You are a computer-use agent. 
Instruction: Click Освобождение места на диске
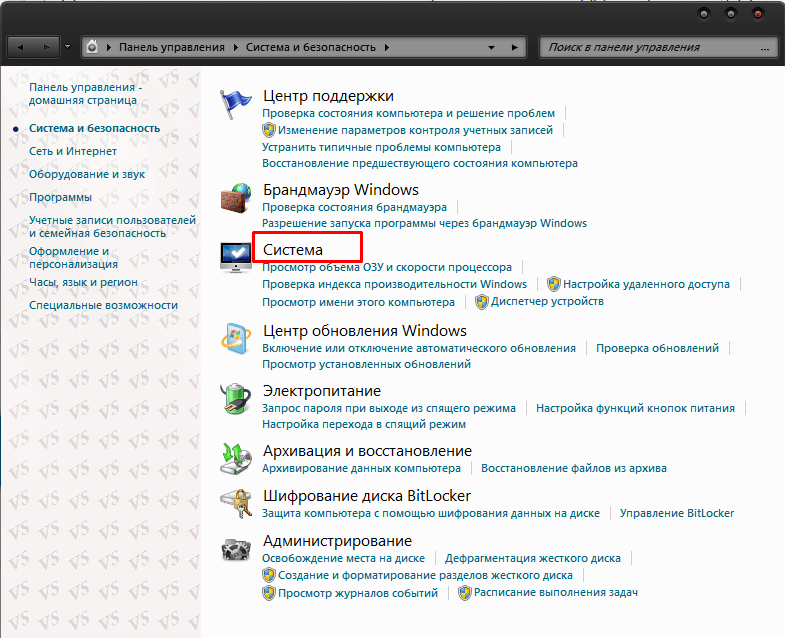[343, 558]
